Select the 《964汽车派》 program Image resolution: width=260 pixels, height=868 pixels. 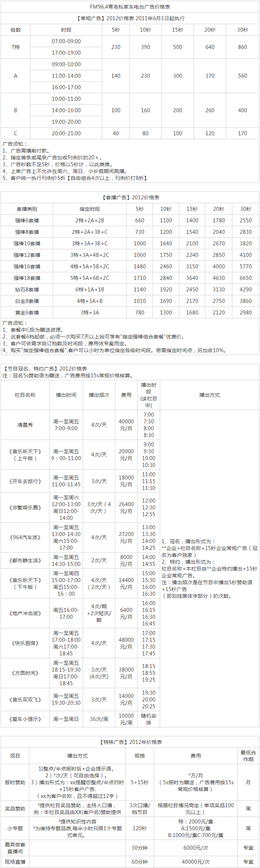point(25,537)
